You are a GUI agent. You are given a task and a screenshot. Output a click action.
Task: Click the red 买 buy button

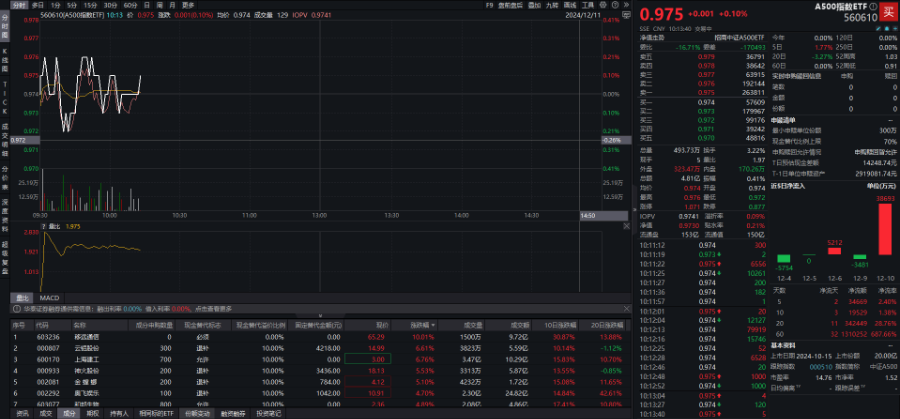pos(885,11)
